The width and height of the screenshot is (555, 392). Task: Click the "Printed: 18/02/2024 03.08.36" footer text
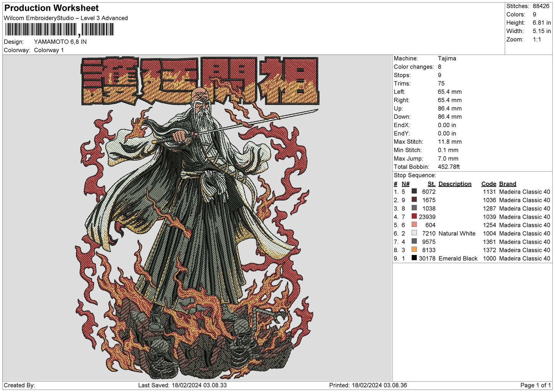[368, 385]
